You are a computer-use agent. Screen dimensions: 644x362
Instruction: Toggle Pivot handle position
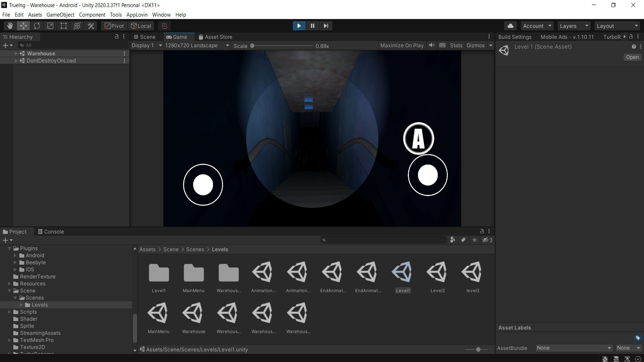(x=114, y=26)
